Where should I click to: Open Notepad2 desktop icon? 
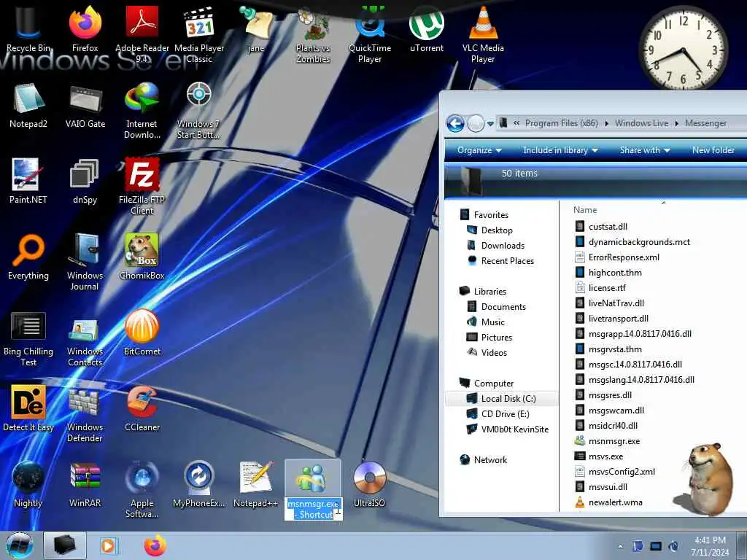[28, 106]
